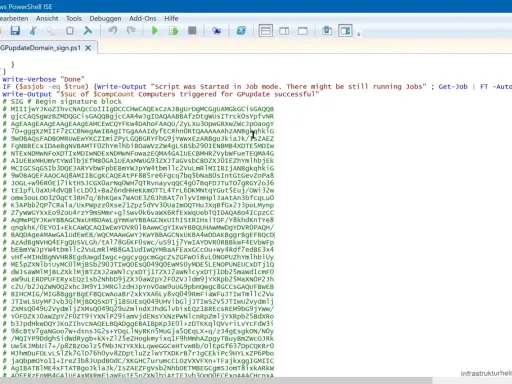This screenshot has width=512, height=384.
Task: Click the signature line starting with NTExNDMwNFoXDTIx
Action: point(138,153)
